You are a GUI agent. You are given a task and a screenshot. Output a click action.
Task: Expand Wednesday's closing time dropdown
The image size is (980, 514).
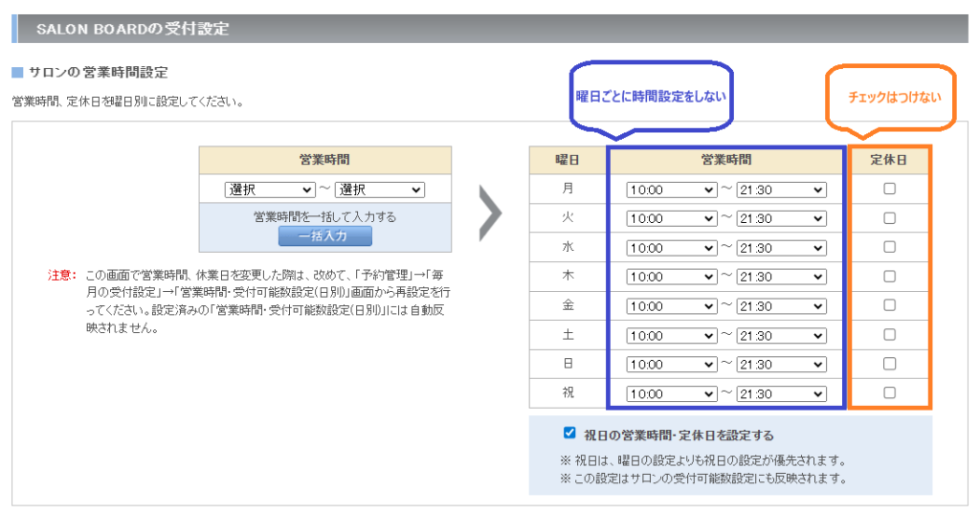point(781,248)
